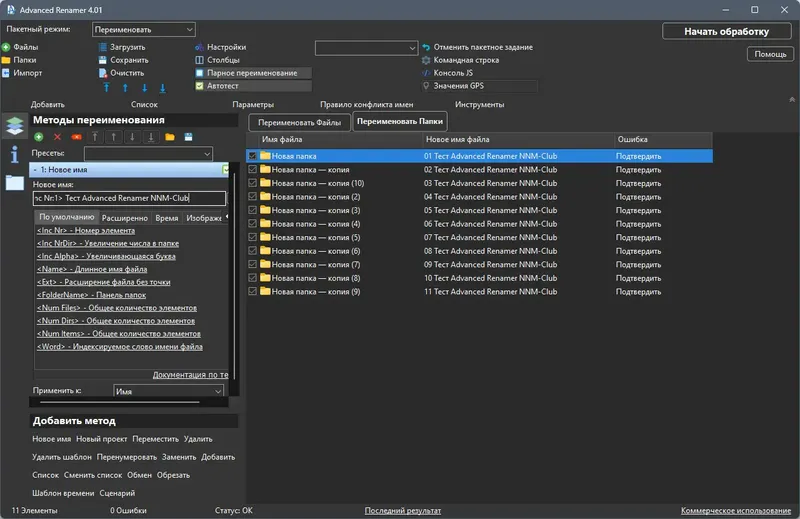Uncheck checkbox for Новая папка — копия (10)
Viewport: 800px width, 519px height.
coord(253,183)
